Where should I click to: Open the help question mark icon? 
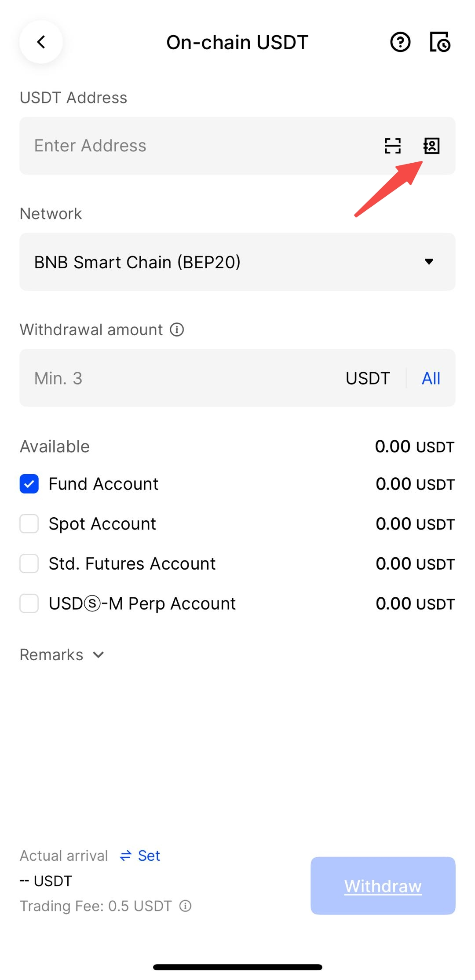pyautogui.click(x=400, y=42)
